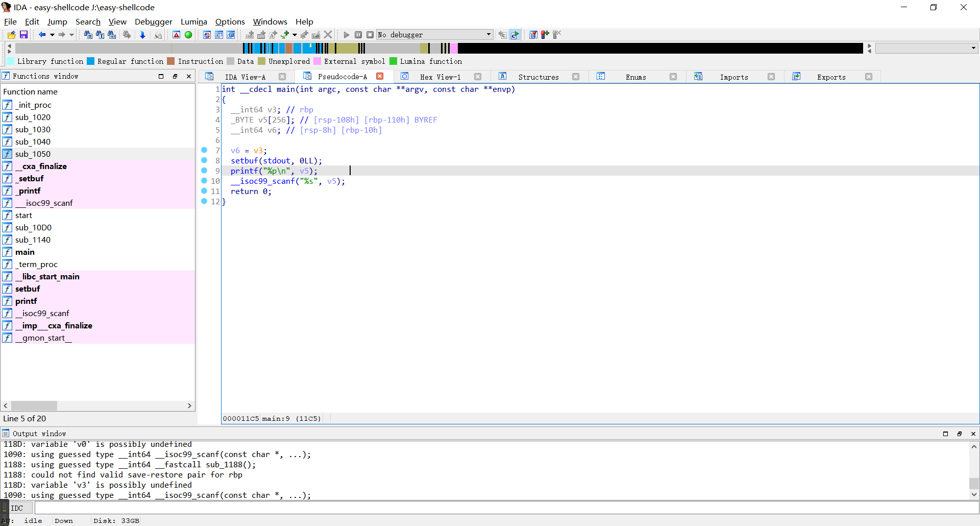Close the Pseudocode-A tab

tap(380, 77)
